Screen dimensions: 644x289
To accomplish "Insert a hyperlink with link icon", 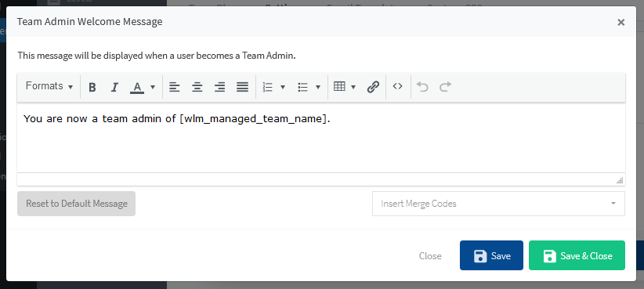I will [372, 87].
